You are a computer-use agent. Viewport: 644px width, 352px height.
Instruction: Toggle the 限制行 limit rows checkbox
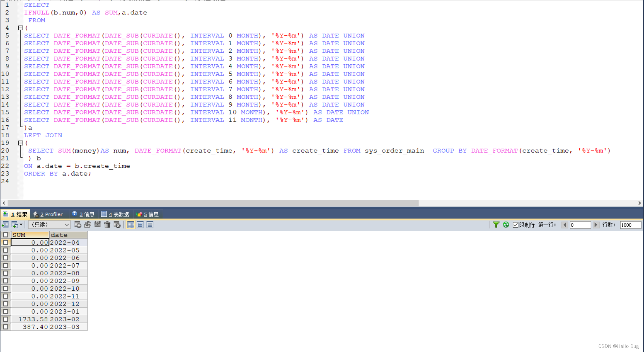tap(516, 225)
